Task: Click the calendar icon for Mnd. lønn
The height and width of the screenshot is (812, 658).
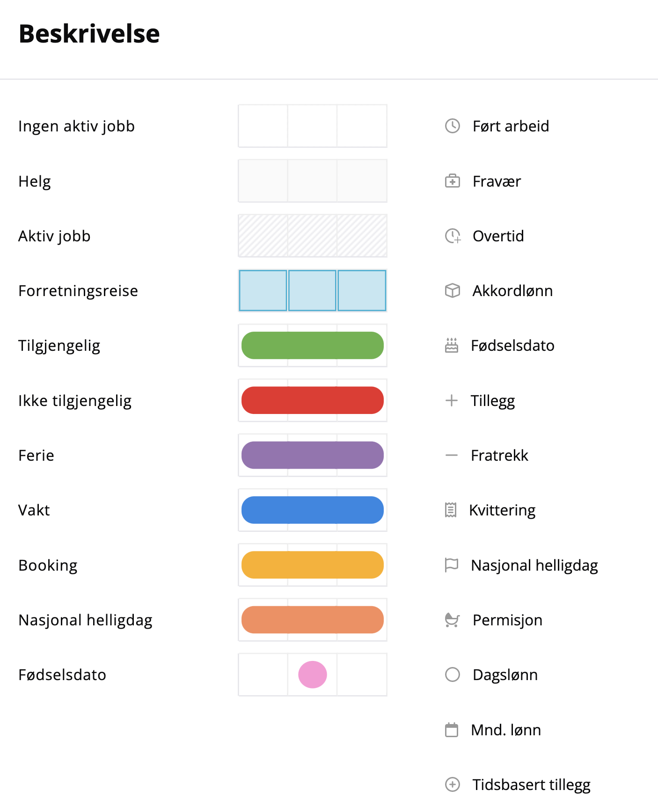Action: click(451, 730)
